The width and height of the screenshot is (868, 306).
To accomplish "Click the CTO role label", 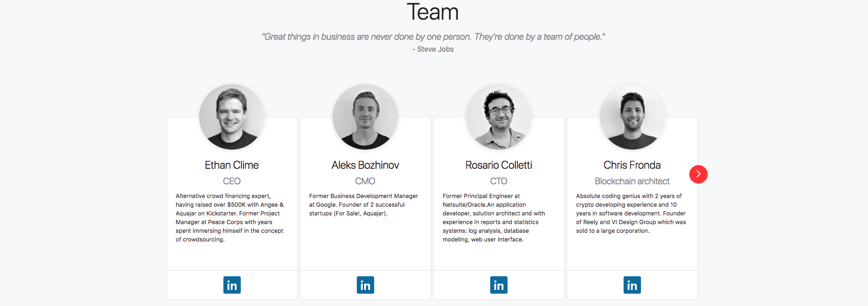I will [x=498, y=181].
